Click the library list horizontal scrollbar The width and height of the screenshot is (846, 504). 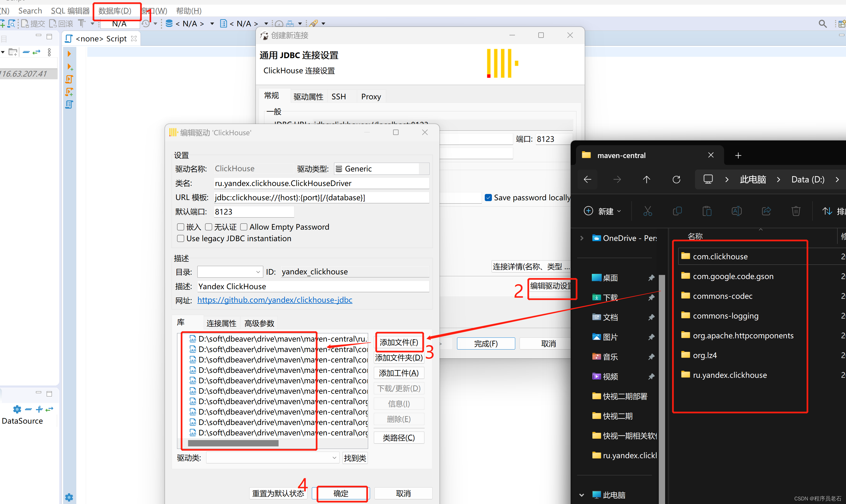(233, 443)
